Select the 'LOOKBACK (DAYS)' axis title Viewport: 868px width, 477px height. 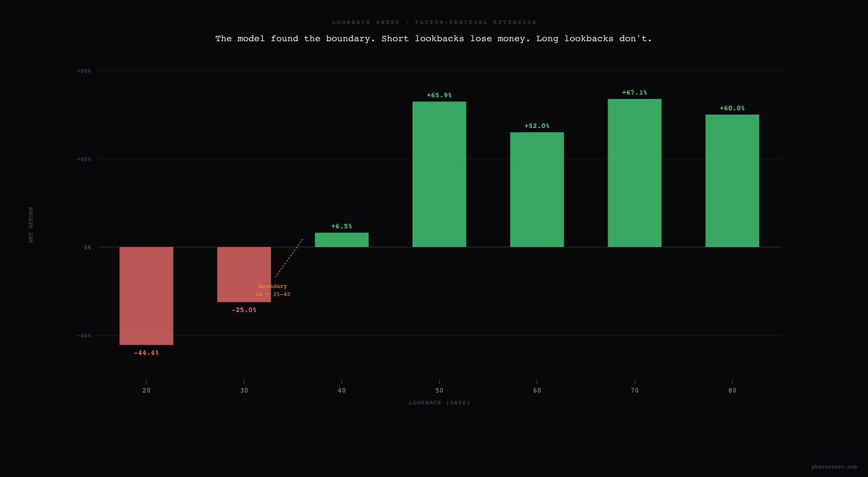click(439, 403)
